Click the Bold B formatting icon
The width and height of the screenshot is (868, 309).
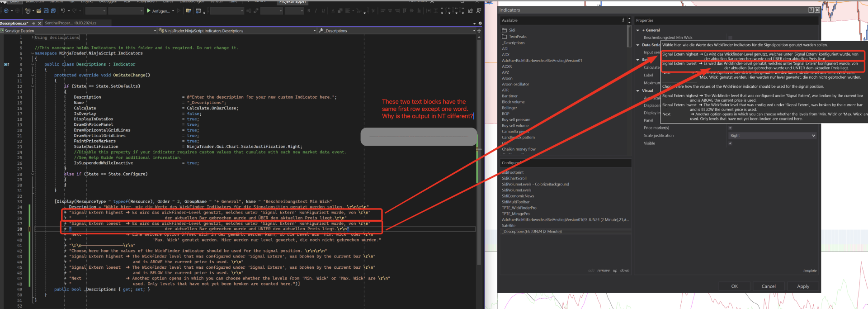309,11
